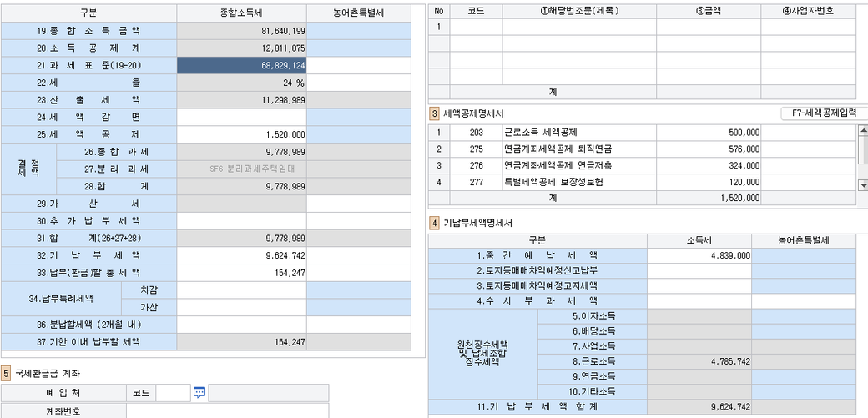Click the 중간예납세액 4,839,000 소득세 cell

tap(699, 255)
